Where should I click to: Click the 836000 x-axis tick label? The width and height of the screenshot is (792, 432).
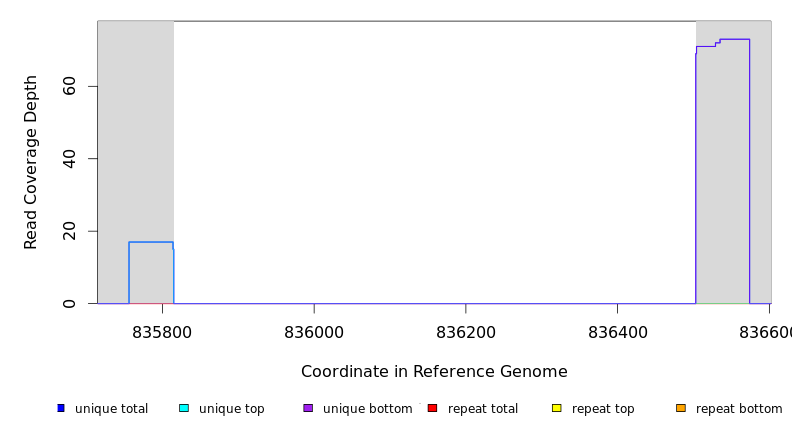314,333
